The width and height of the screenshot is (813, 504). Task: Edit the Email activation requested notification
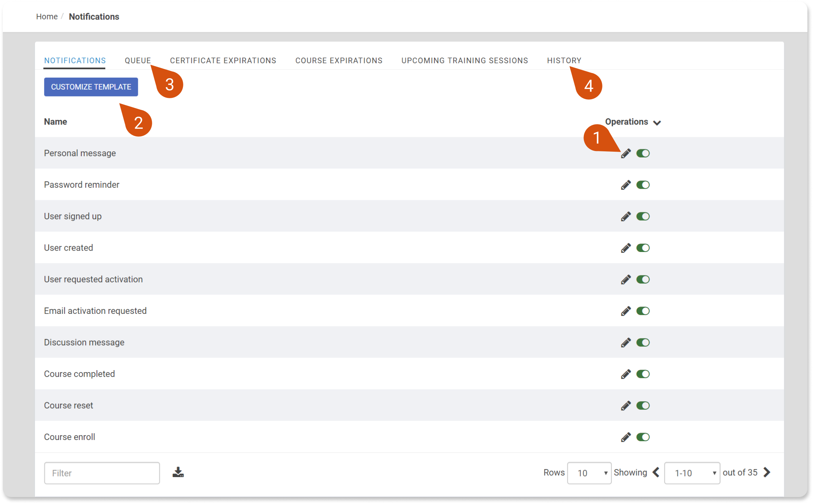pos(625,311)
